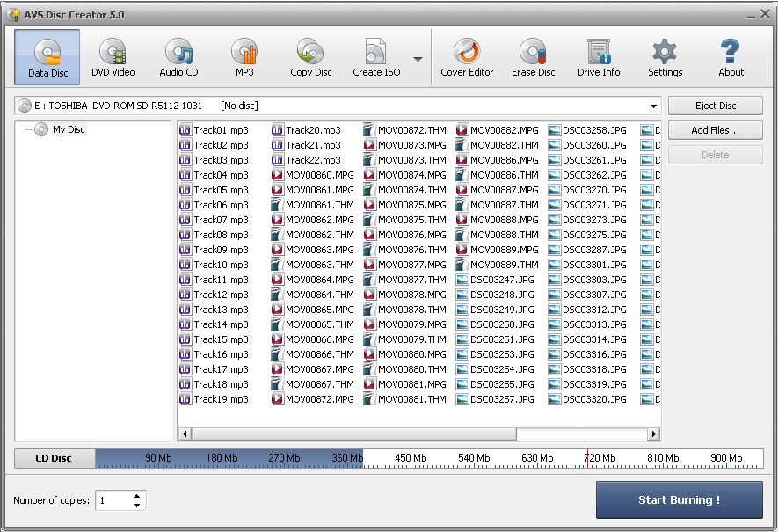
Task: Open the About dialog
Action: click(x=730, y=55)
